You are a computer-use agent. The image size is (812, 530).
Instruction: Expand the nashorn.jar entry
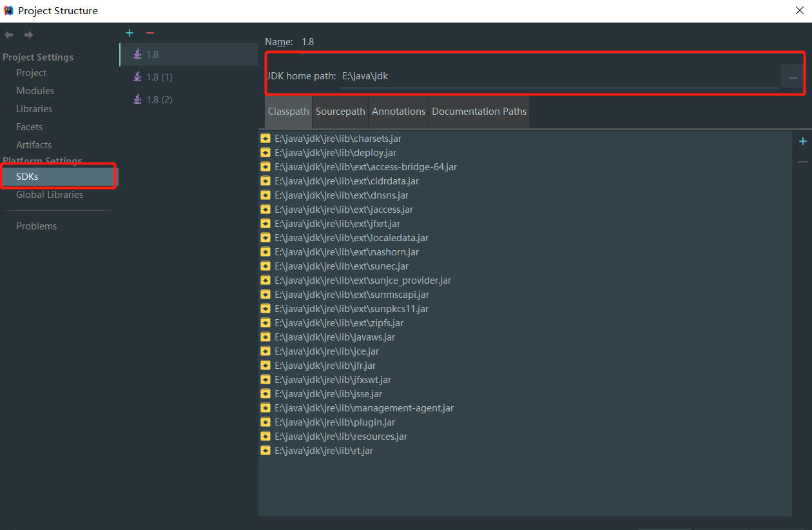click(x=266, y=251)
